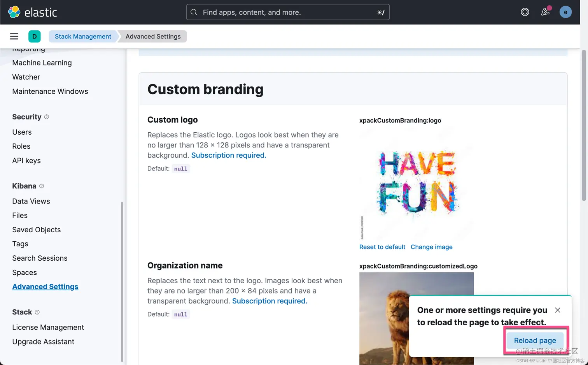Open the space selector D avatar
The image size is (588, 365).
click(x=35, y=36)
